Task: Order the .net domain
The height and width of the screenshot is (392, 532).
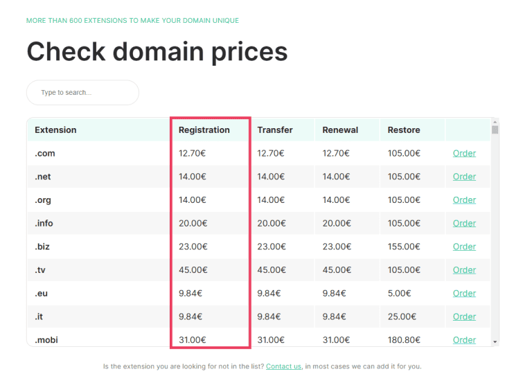Action: pos(464,177)
